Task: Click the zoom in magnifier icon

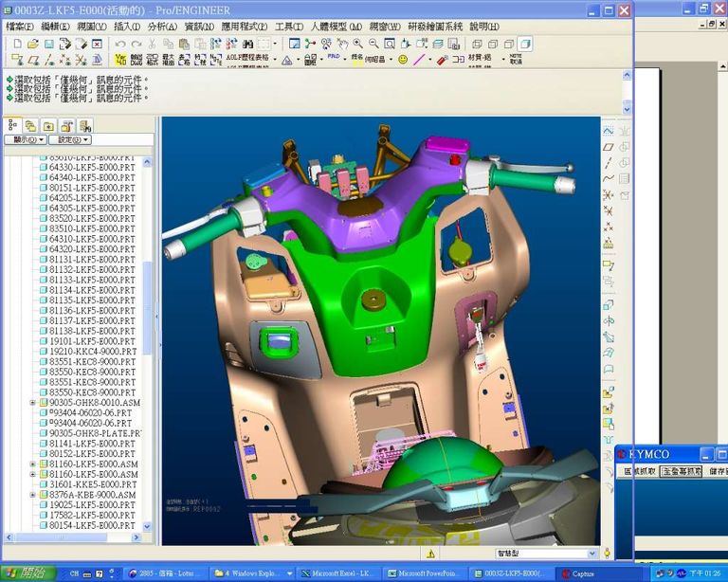Action: (358, 44)
